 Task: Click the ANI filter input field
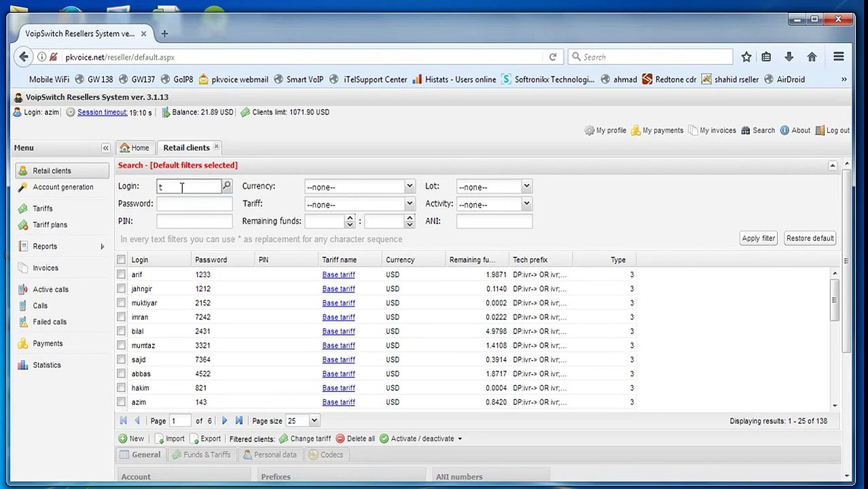click(x=494, y=221)
